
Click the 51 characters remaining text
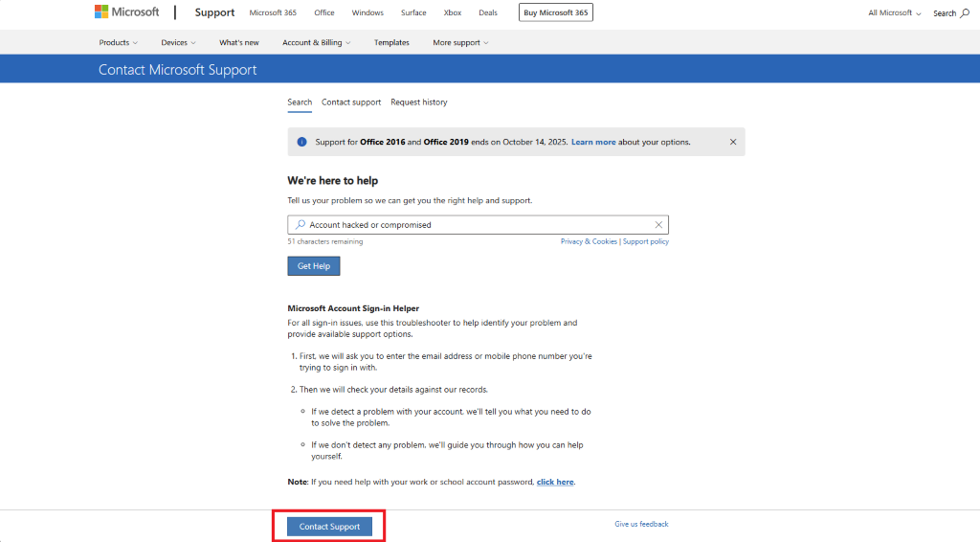pos(325,241)
